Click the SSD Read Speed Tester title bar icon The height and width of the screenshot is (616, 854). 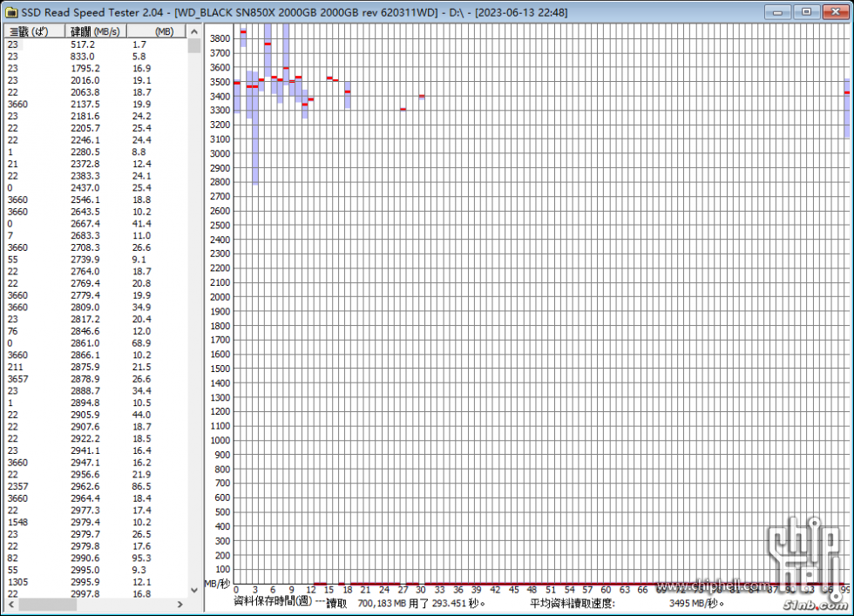[x=10, y=12]
